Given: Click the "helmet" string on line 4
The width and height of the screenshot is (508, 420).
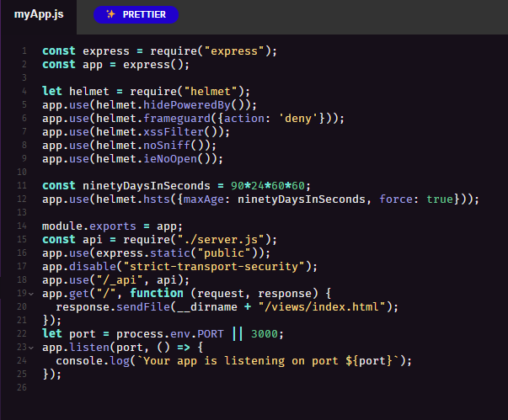Looking at the screenshot, I should click(x=211, y=92).
